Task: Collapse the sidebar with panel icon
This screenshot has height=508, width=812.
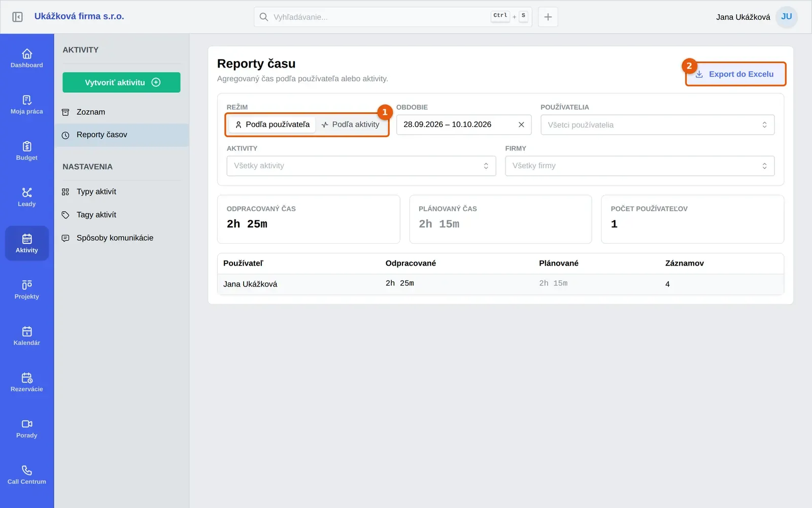Action: [x=17, y=17]
